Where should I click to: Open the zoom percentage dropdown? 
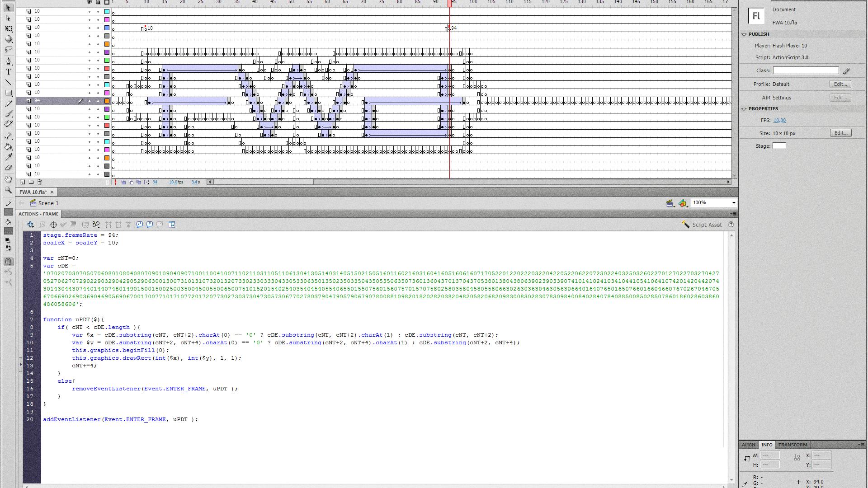[x=733, y=203]
